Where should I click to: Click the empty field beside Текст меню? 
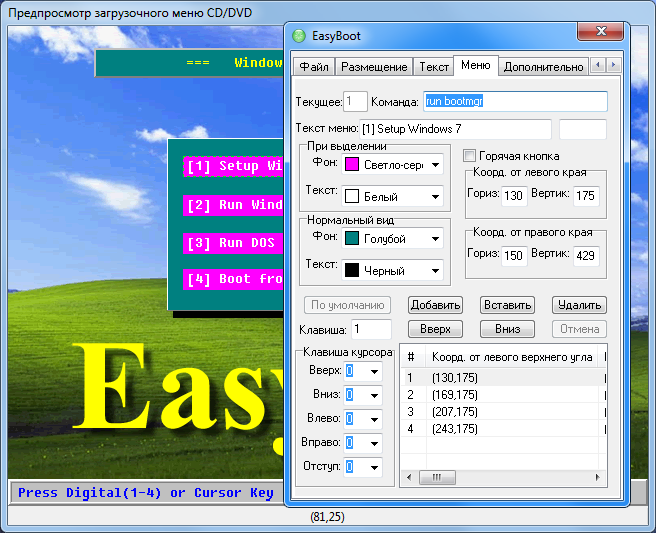583,129
